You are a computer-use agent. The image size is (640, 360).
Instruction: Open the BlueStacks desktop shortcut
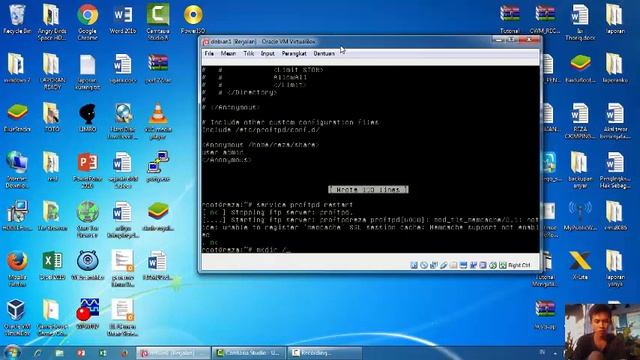pos(17,118)
